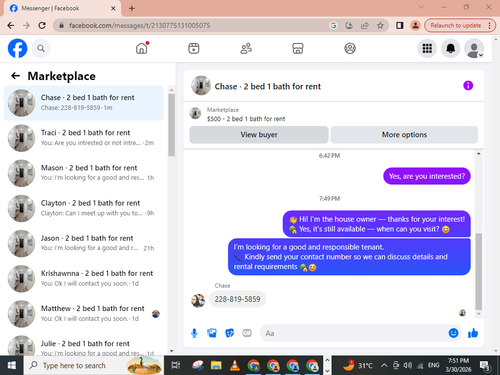Toggle the browser side panel

(399, 25)
